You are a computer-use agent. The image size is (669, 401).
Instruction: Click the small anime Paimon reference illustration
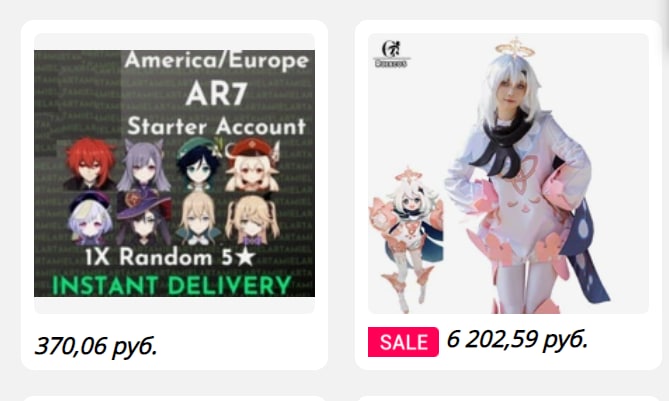click(407, 239)
